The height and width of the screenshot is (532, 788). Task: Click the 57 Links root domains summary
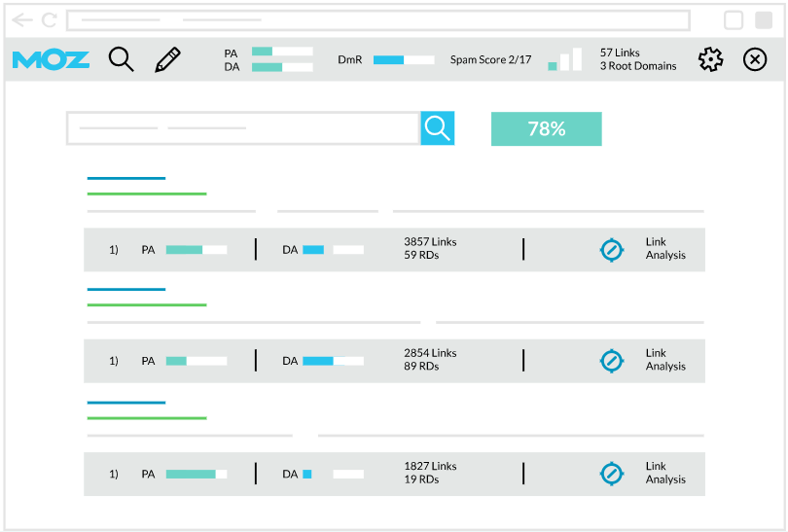637,59
